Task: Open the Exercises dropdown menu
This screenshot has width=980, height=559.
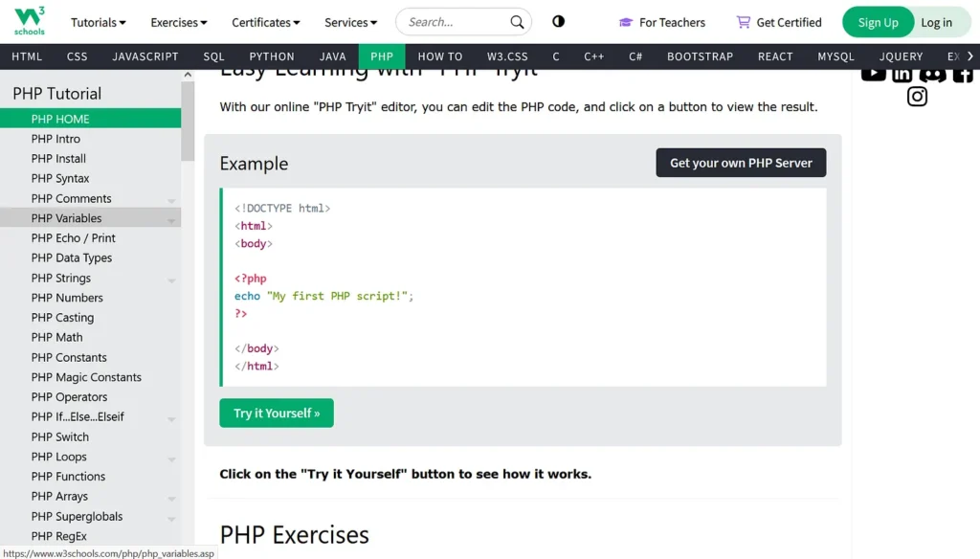Action: coord(179,23)
